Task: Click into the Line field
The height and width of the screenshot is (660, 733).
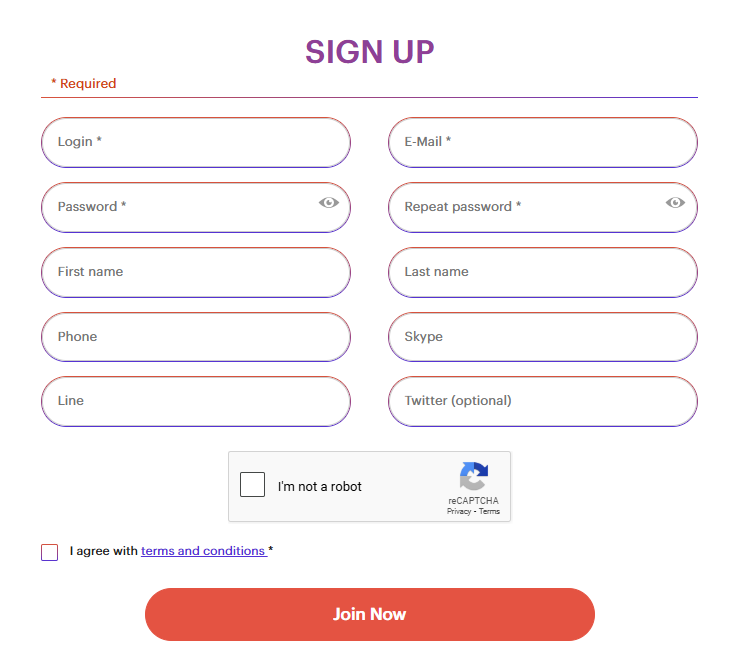Action: click(196, 401)
